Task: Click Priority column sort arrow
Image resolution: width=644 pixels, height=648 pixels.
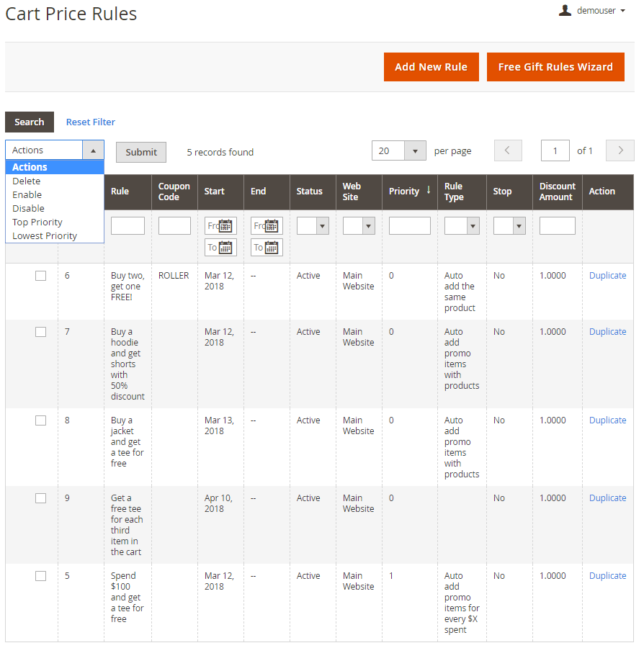Action: pos(429,191)
